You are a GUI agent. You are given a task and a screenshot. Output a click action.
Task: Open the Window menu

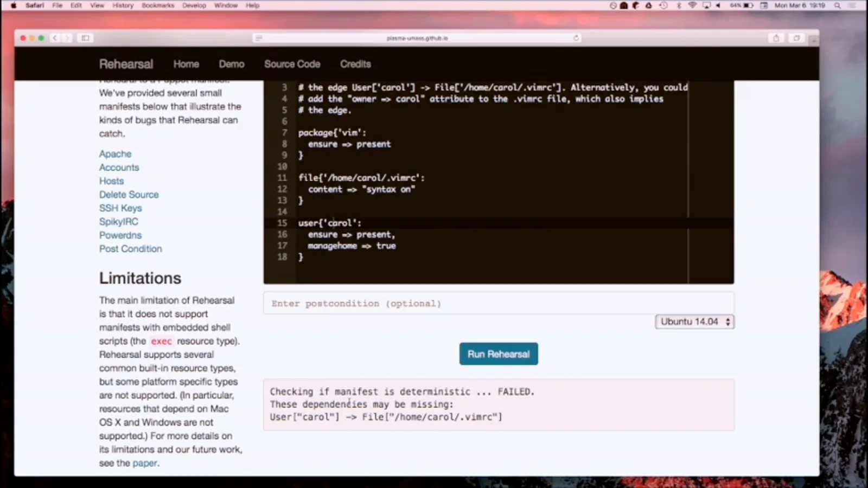point(226,5)
